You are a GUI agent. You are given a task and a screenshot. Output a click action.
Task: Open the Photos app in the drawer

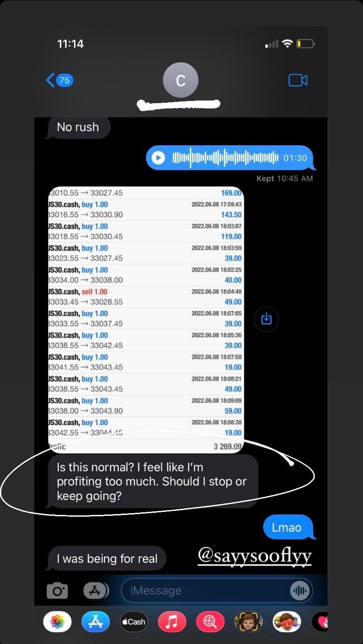pos(57,622)
